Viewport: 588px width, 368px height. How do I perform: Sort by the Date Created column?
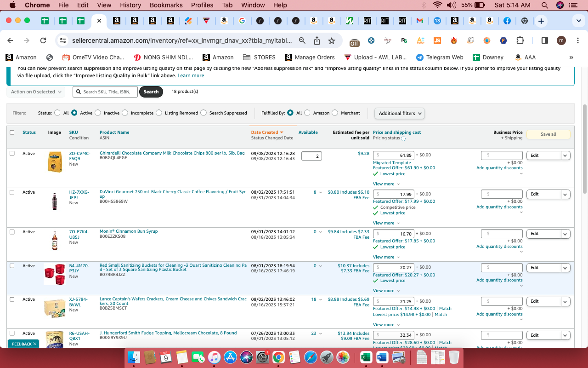point(267,132)
